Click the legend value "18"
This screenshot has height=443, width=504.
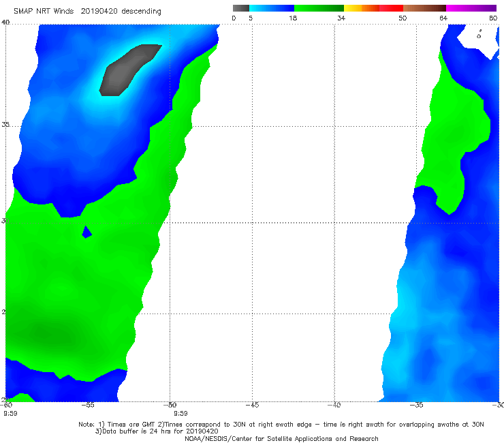click(293, 18)
